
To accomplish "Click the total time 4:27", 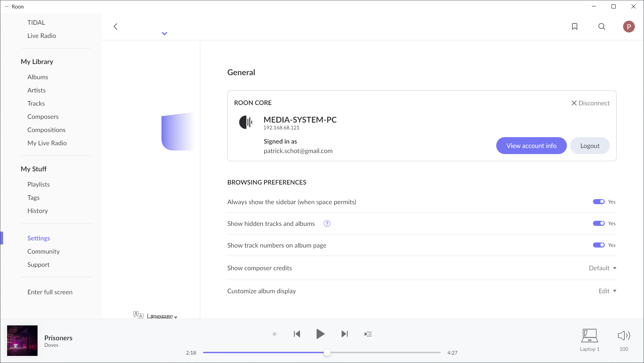I will pos(452,353).
